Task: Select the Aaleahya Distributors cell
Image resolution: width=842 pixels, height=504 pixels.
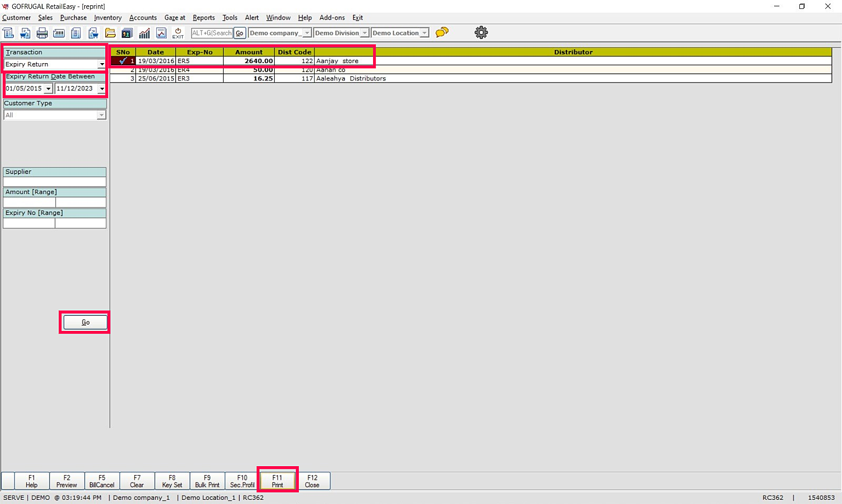Action: click(573, 78)
